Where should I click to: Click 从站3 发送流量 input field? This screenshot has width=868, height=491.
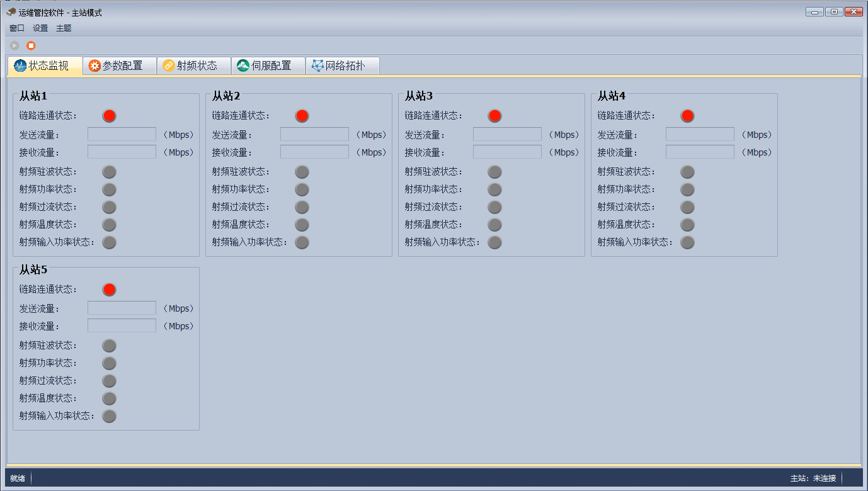point(507,134)
